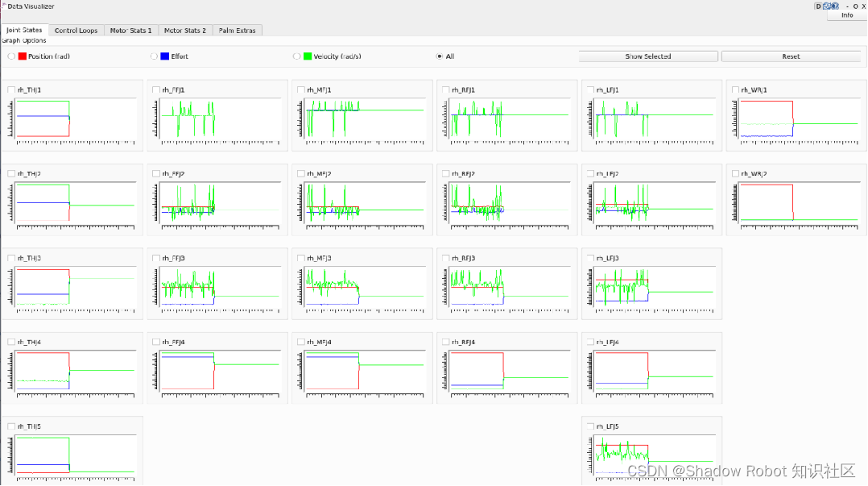Tick the rh_WRJ2 checkbox
Image resolution: width=868 pixels, height=486 pixels.
(735, 174)
